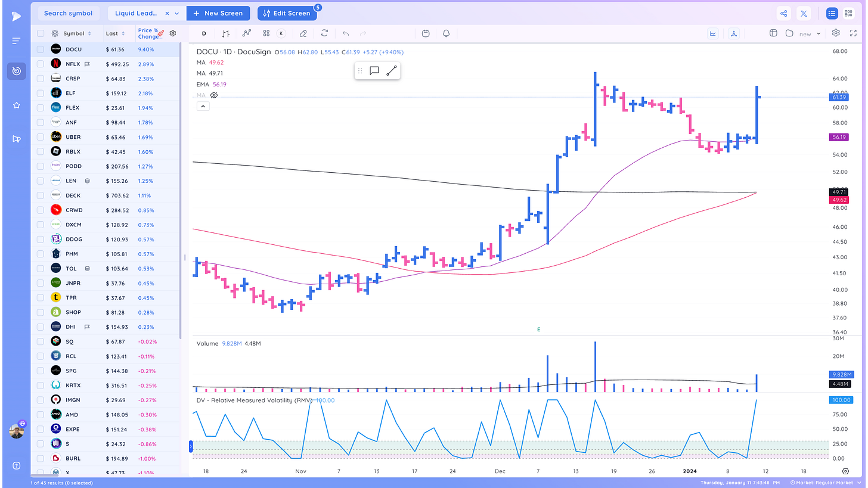Check the DOCU row checkbox

point(41,49)
